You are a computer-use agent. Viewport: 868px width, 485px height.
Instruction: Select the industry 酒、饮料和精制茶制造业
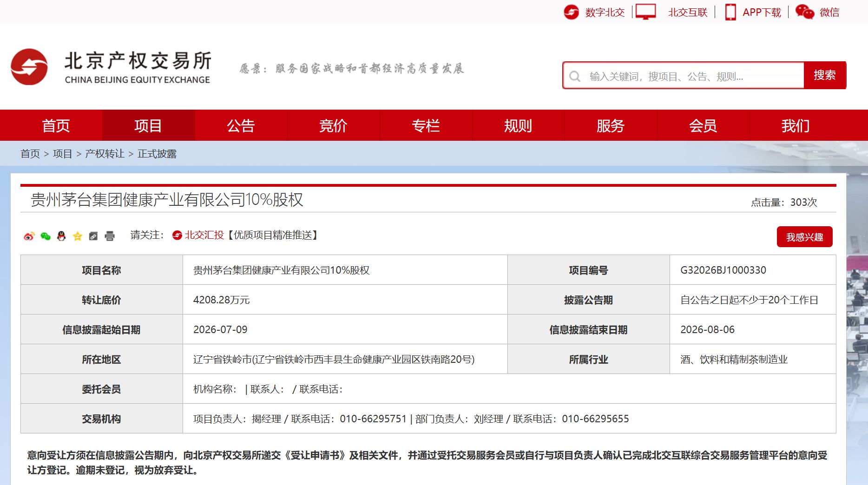click(734, 359)
